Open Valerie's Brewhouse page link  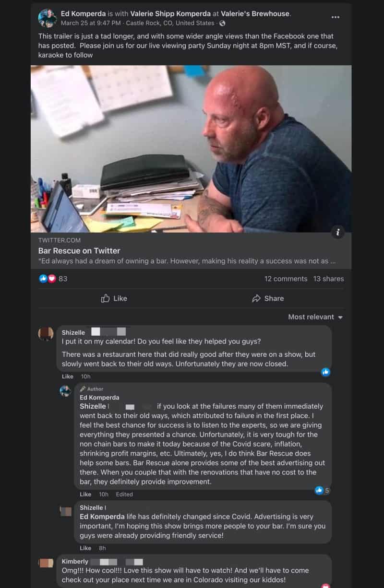(255, 14)
